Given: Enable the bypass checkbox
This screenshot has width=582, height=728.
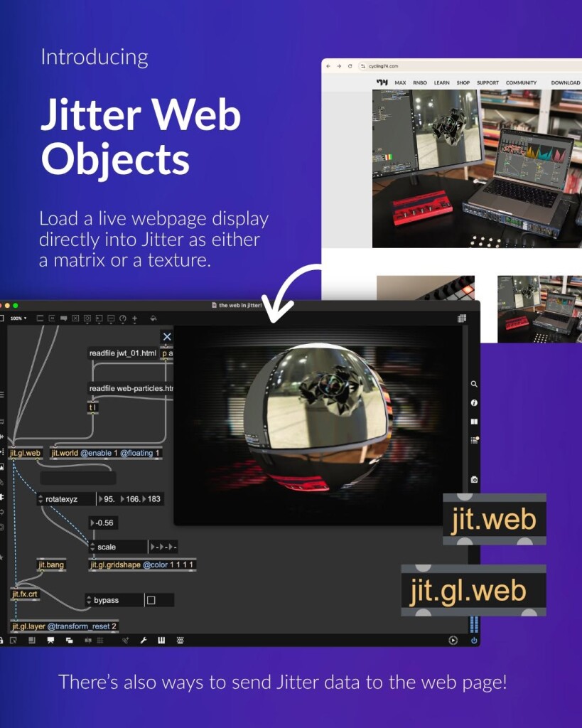Looking at the screenshot, I should click(x=151, y=600).
